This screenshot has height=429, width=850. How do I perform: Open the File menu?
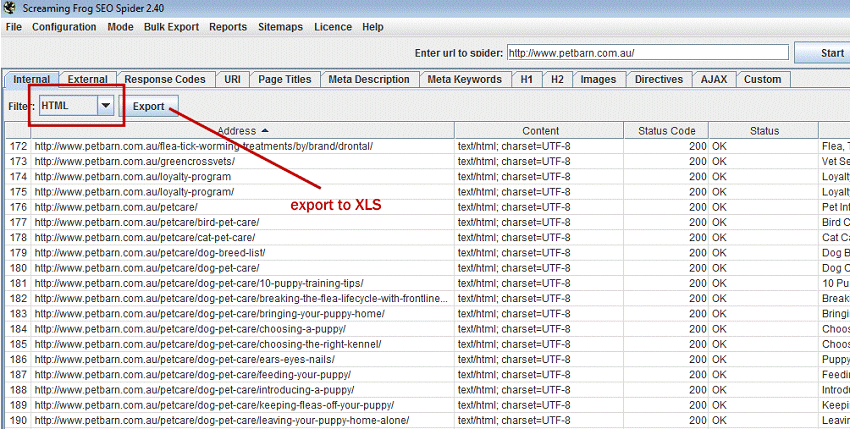(14, 27)
